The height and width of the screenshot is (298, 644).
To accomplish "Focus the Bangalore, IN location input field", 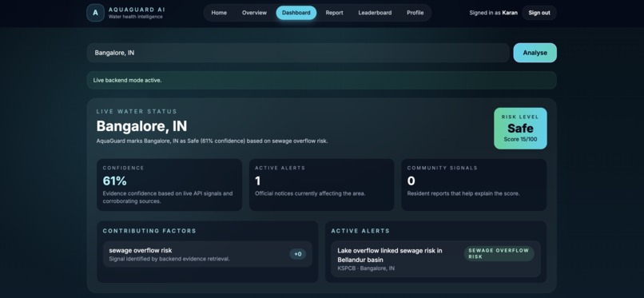I will coord(298,53).
